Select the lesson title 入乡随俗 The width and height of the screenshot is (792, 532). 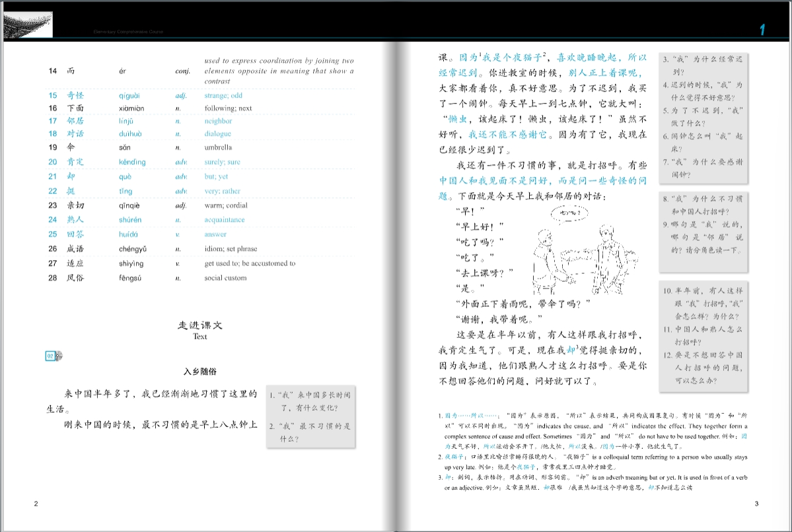tap(201, 372)
